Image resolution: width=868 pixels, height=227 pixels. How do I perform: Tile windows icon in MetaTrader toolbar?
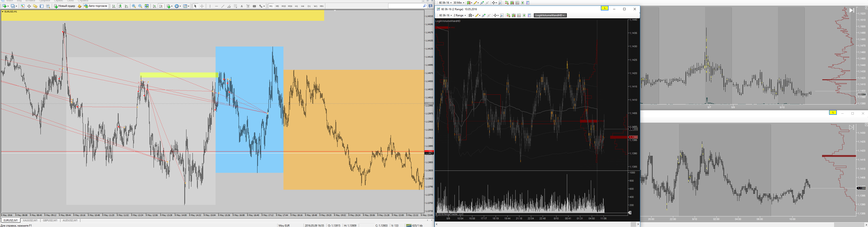[x=147, y=6]
